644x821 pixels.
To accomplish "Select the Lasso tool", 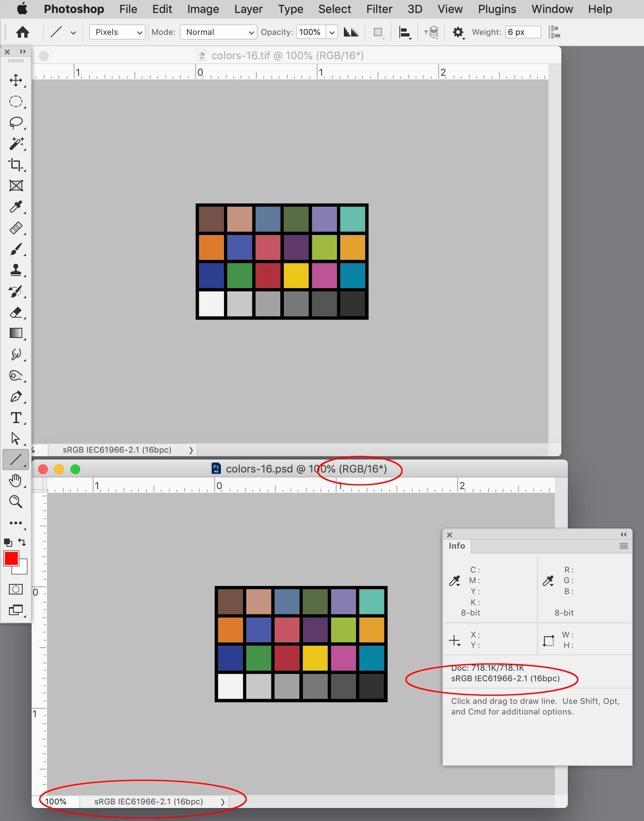I will pyautogui.click(x=16, y=122).
